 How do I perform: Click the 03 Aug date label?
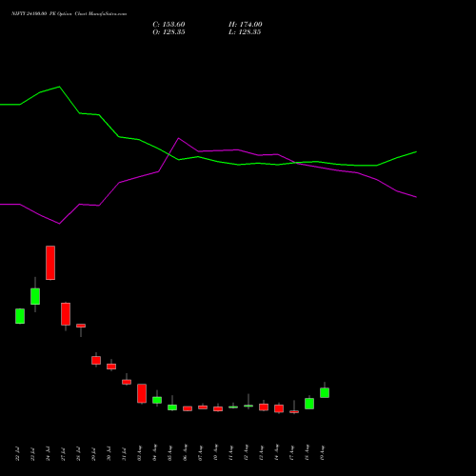coord(139,453)
